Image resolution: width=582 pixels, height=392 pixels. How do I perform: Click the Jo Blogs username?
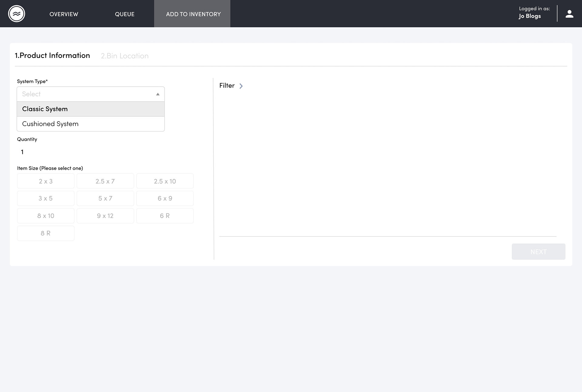click(x=530, y=16)
